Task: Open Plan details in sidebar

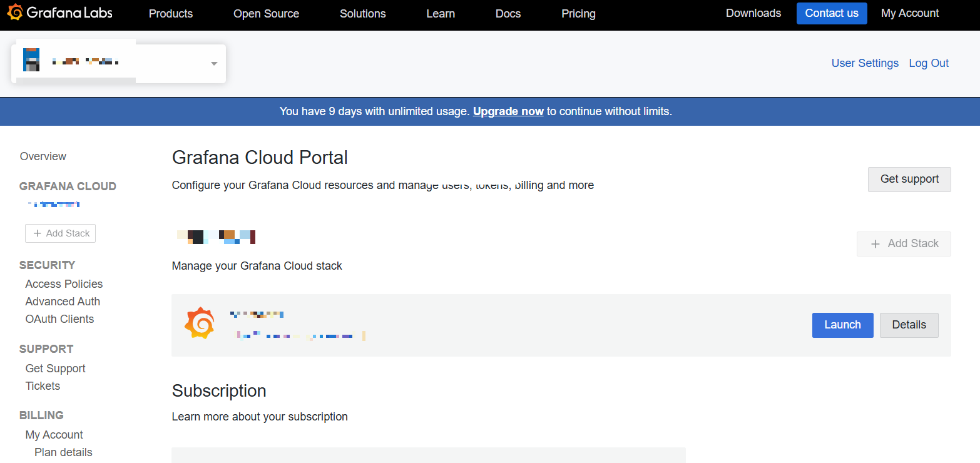Action: pos(63,452)
